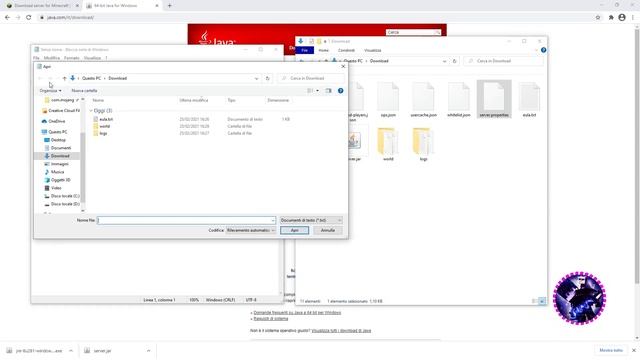The width and height of the screenshot is (640, 360).
Task: Open the view options dropdown arrow in dialog
Action: click(318, 91)
